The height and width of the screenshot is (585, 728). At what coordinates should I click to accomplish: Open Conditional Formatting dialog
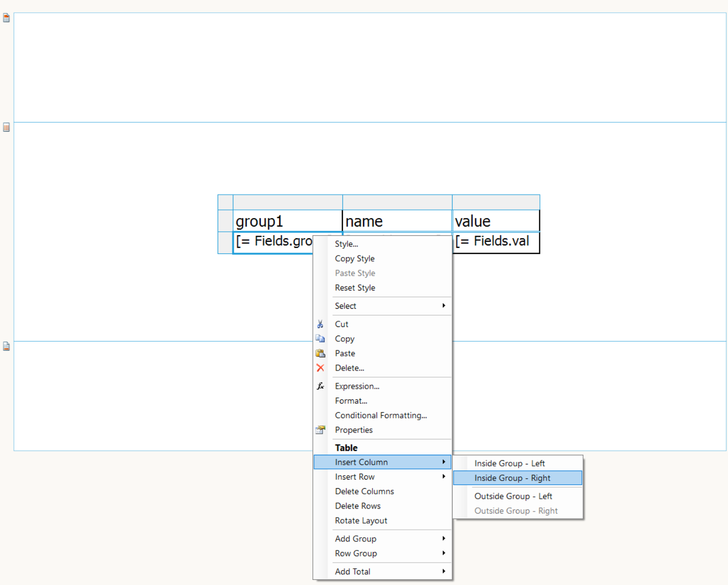pos(380,415)
